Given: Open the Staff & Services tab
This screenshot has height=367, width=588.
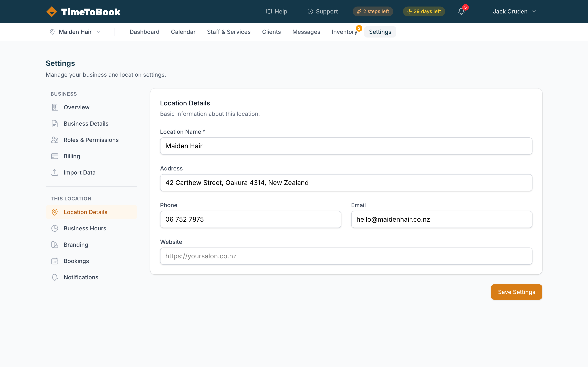Looking at the screenshot, I should 229,32.
